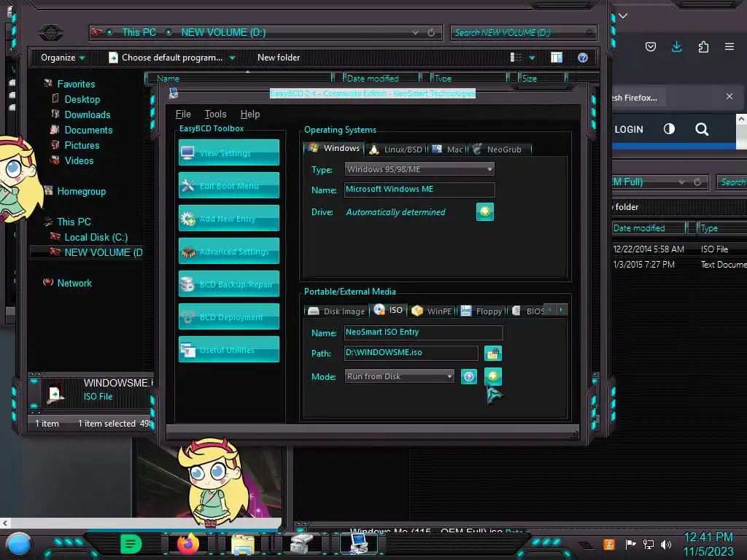Open Advanced Settings in EasyBCD
Screen dimensions: 747x560
228,251
